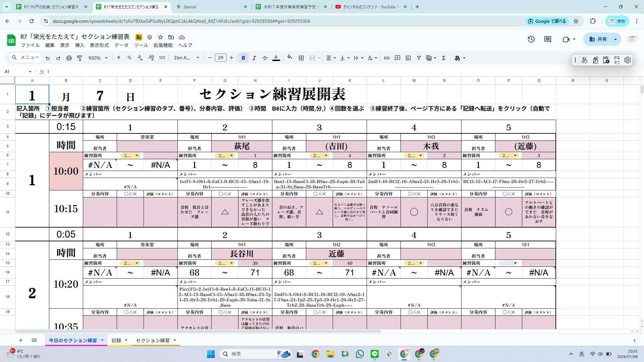644x362 pixels.
Task: Click the paint format roller icon
Action: pyautogui.click(x=79, y=58)
